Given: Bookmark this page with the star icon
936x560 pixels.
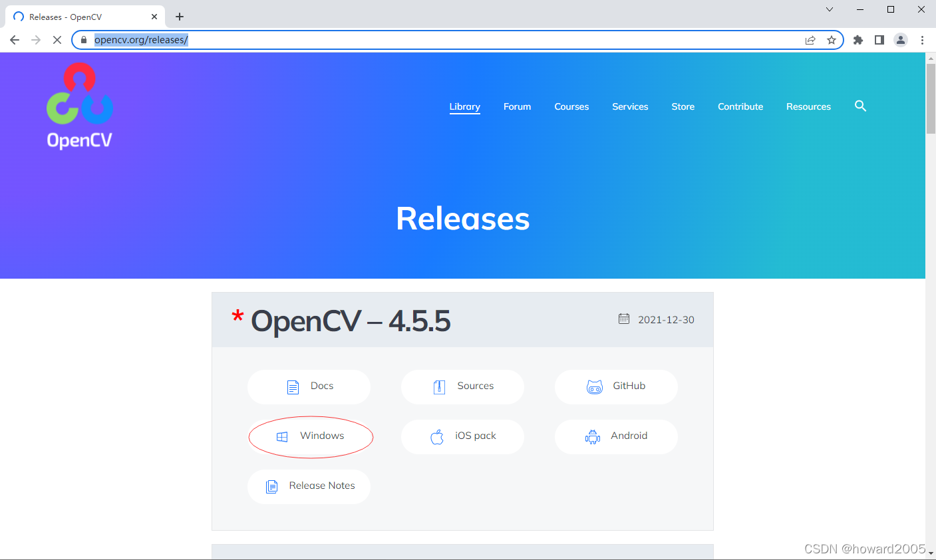Looking at the screenshot, I should 832,40.
